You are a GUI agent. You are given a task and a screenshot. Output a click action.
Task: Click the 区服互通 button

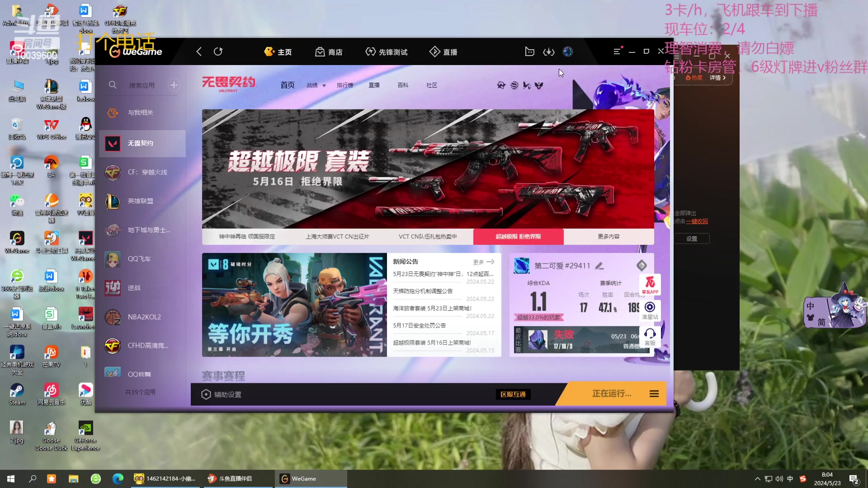513,394
